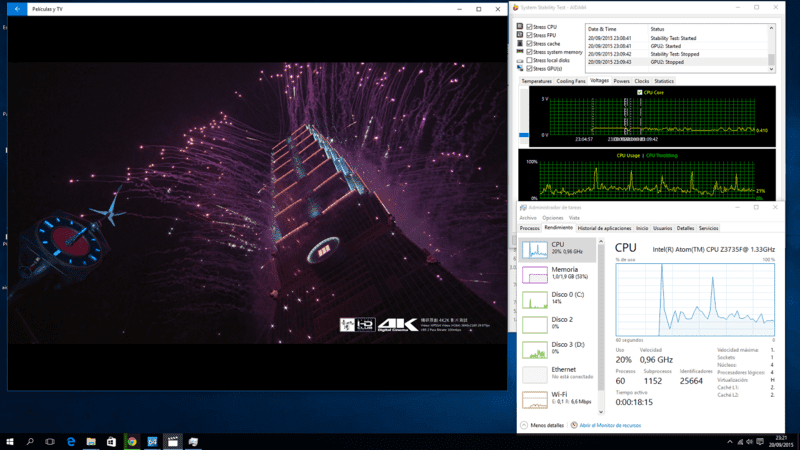Open the Statistics tab in AIDA64

(664, 81)
